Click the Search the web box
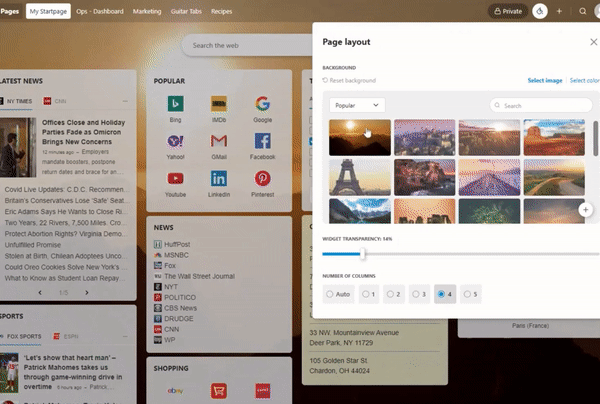 click(249, 46)
